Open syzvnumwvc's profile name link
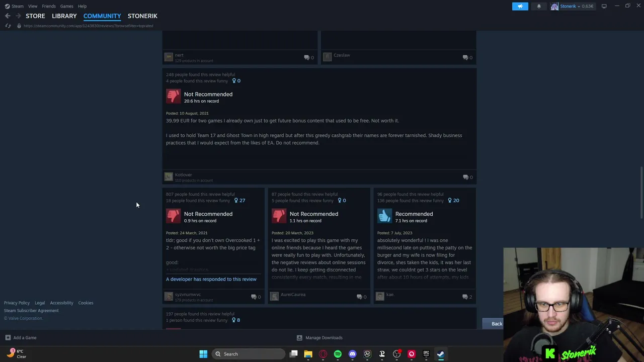 coord(188,294)
